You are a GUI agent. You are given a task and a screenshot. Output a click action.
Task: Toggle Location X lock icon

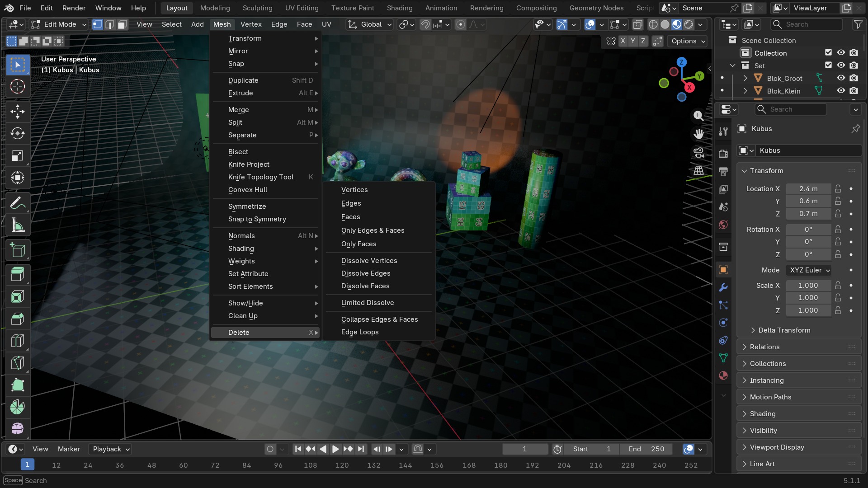point(838,189)
